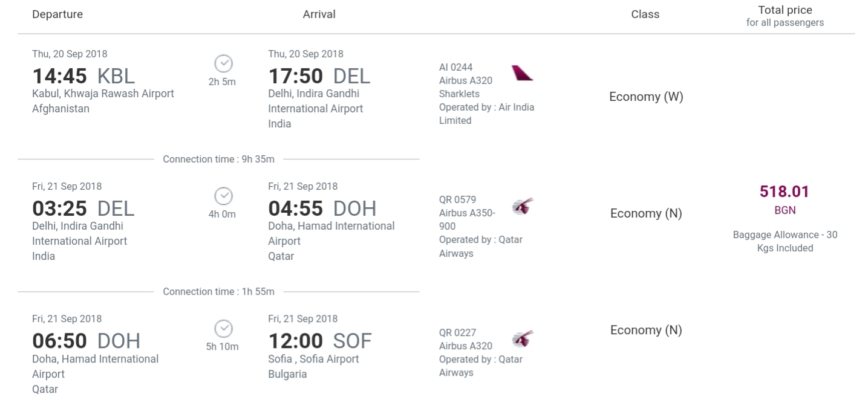The height and width of the screenshot is (397, 868).
Task: Click the 17:50 DEL arrival time
Action: click(319, 76)
